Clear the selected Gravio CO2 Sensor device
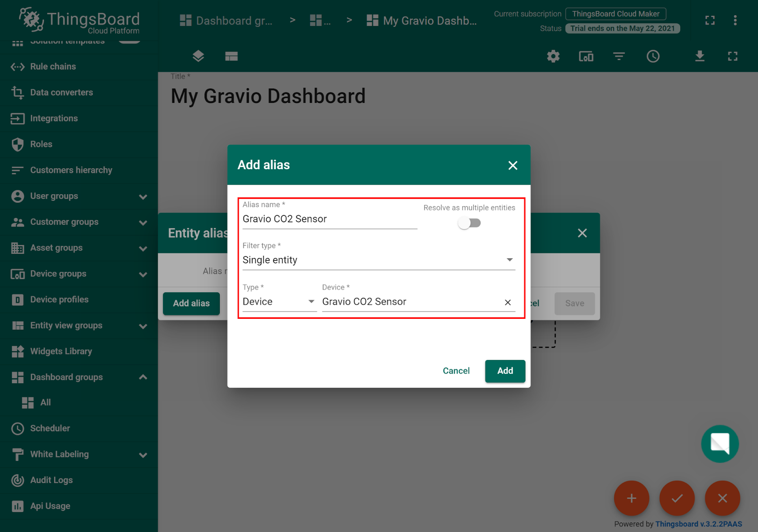The height and width of the screenshot is (532, 758). click(507, 302)
